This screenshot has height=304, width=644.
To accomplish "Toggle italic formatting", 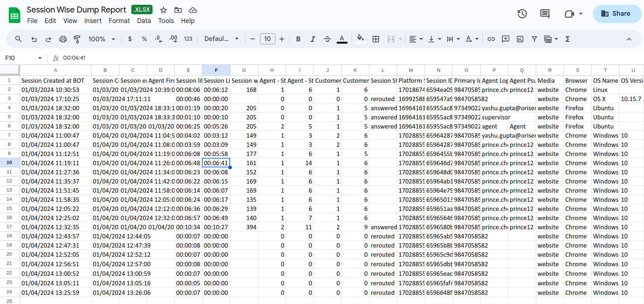I will point(313,39).
